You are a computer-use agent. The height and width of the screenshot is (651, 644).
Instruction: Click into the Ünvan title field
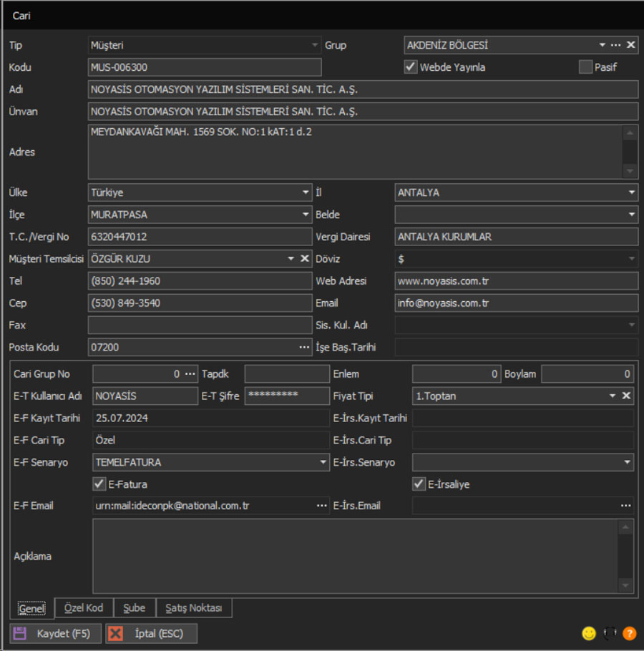click(363, 112)
